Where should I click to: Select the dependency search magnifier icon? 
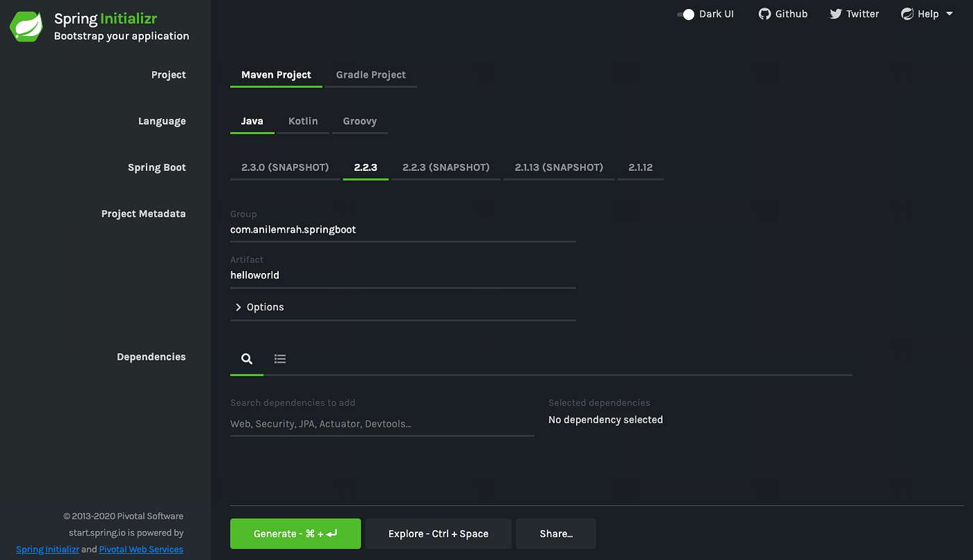pos(247,359)
